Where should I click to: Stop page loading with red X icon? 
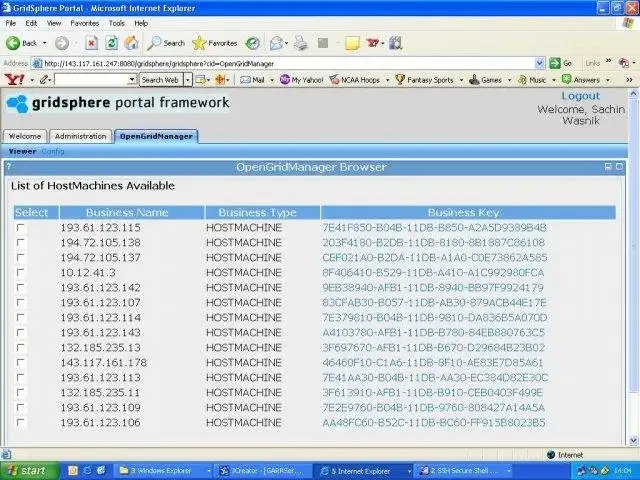[91, 43]
